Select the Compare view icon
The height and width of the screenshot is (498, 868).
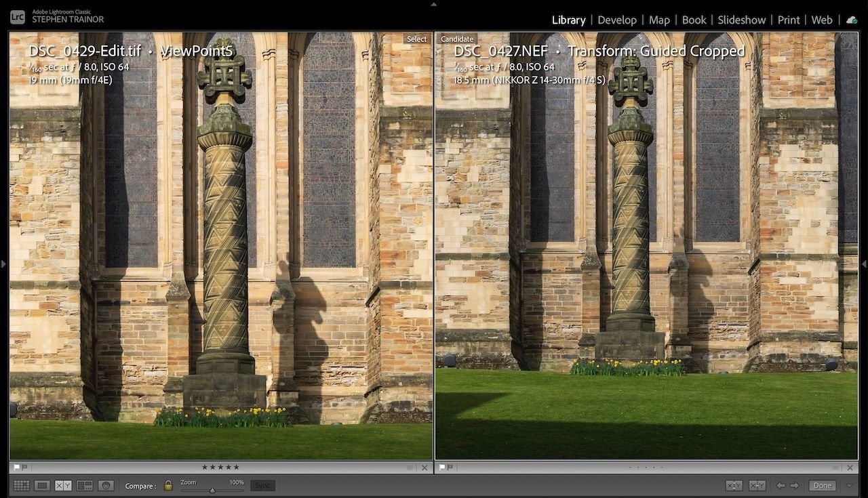[62, 485]
